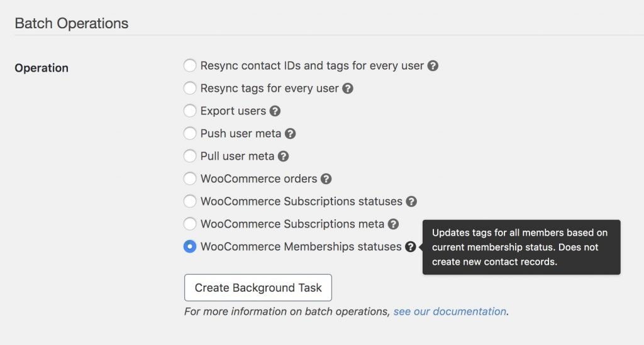The image size is (644, 345).
Task: Select Resync tags for every user option
Action: click(x=190, y=88)
